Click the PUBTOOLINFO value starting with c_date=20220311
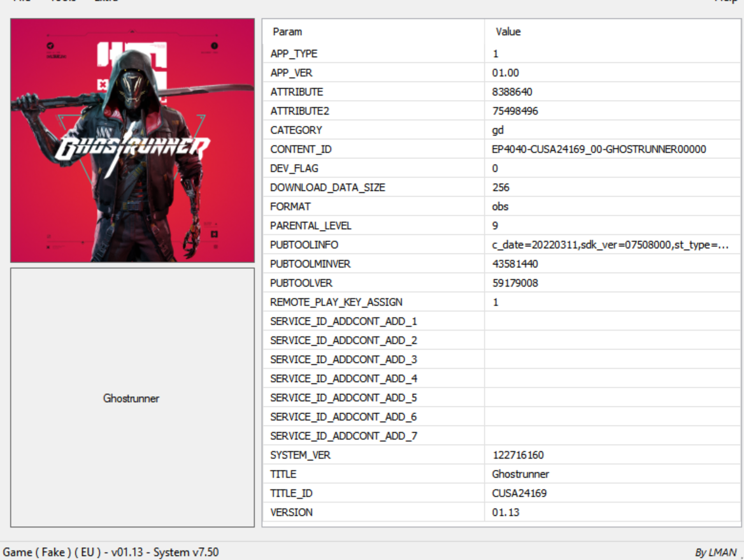This screenshot has width=744, height=560. pyautogui.click(x=610, y=245)
